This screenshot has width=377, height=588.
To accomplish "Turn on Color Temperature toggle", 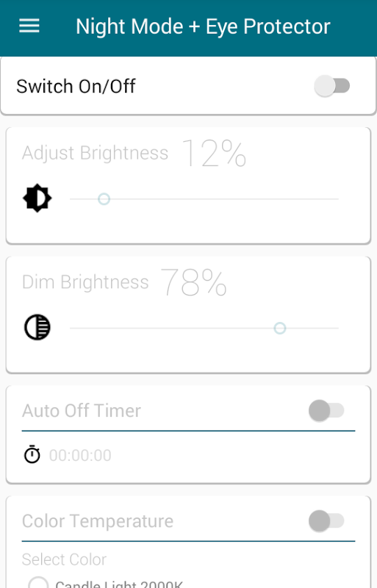I will pos(326,521).
